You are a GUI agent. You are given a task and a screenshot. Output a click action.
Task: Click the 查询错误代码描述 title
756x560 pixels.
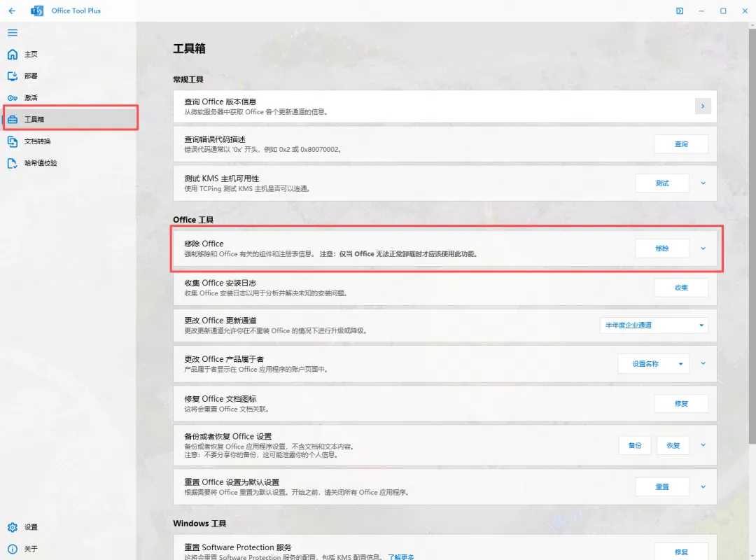coord(215,139)
